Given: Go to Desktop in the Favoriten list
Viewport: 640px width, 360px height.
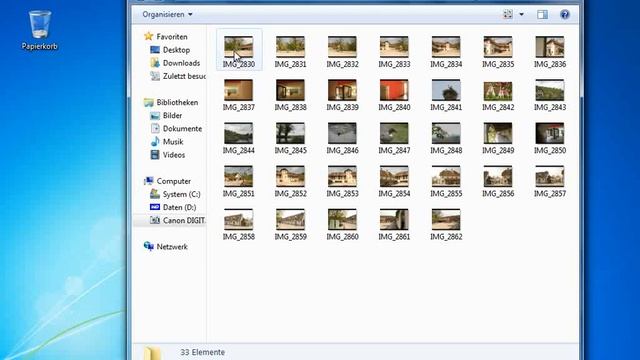Looking at the screenshot, I should click(x=176, y=50).
